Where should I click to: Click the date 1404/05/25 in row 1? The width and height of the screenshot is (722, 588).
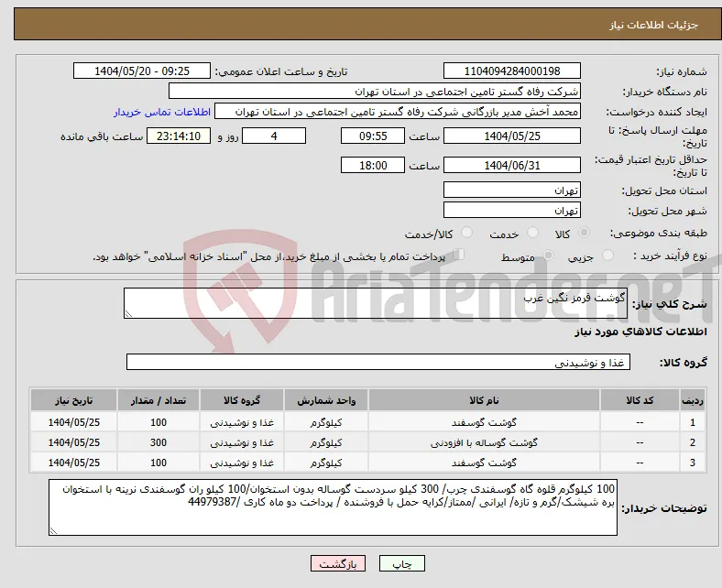click(x=73, y=422)
